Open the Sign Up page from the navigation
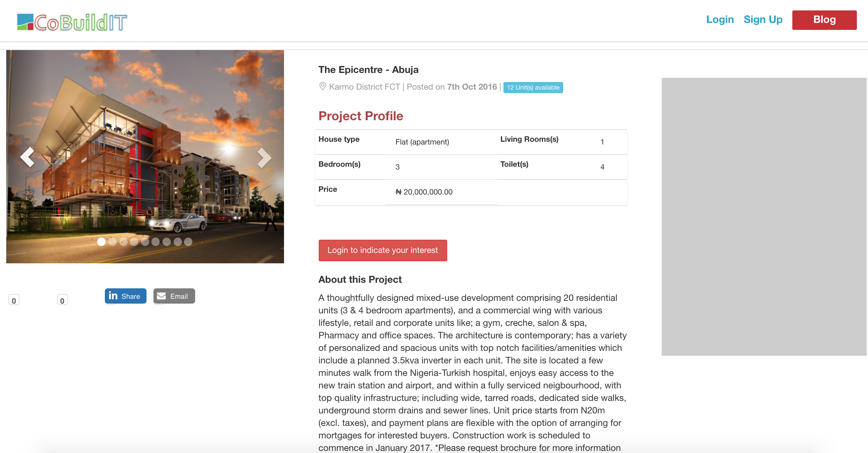 [x=762, y=19]
